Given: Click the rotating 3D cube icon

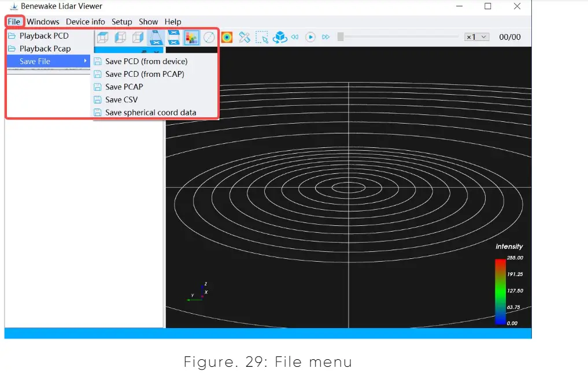Looking at the screenshot, I should tap(280, 37).
